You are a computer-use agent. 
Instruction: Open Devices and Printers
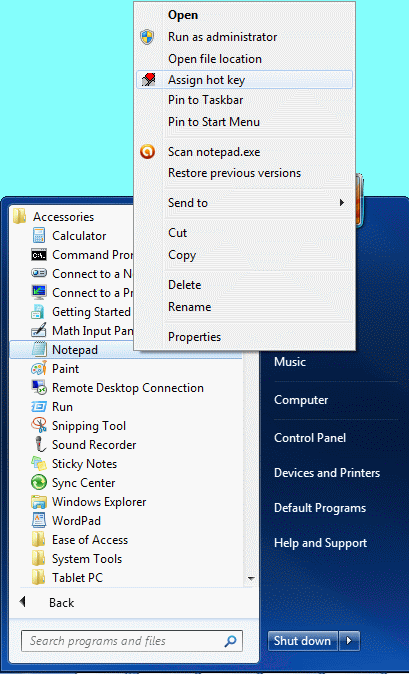[x=327, y=473]
